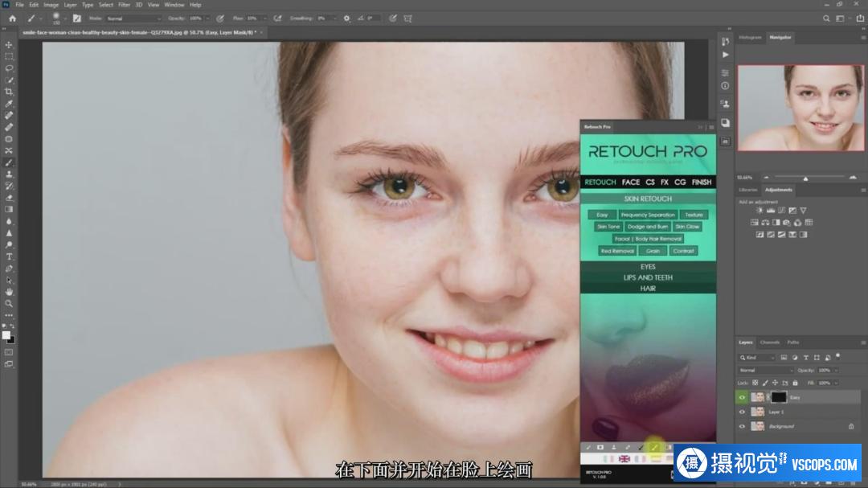Click the Navigator zoom slider
Image resolution: width=868 pixels, height=488 pixels.
click(x=806, y=178)
